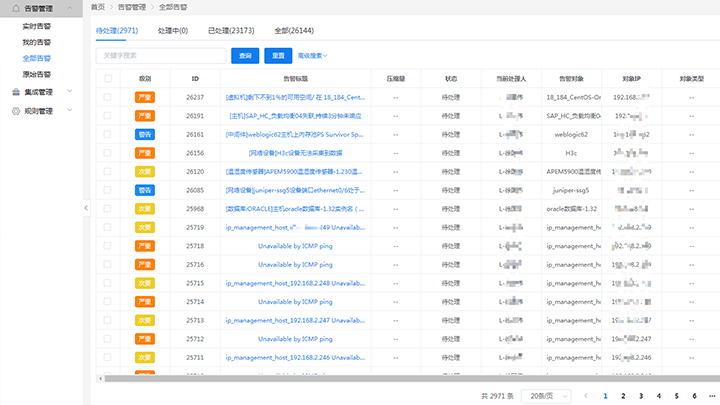Click the previous page arrow in pagination
This screenshot has width=720, height=405.
[x=587, y=396]
